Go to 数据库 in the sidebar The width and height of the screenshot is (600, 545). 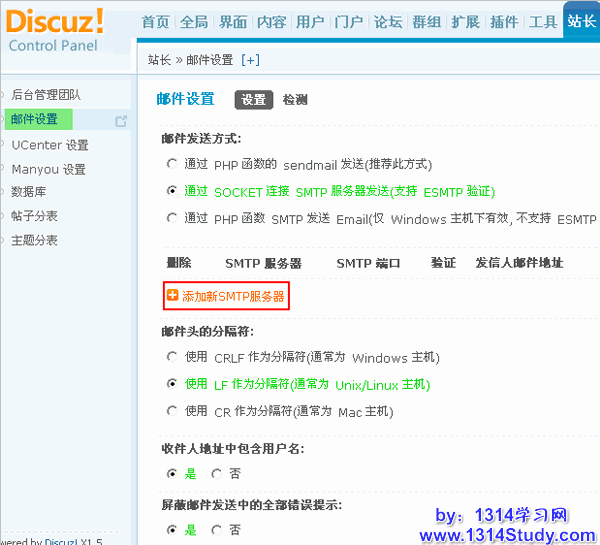28,192
